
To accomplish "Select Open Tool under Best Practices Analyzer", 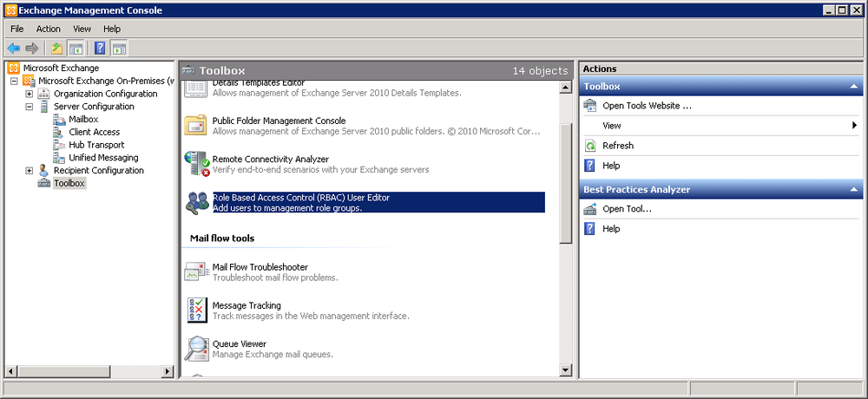I will point(628,209).
